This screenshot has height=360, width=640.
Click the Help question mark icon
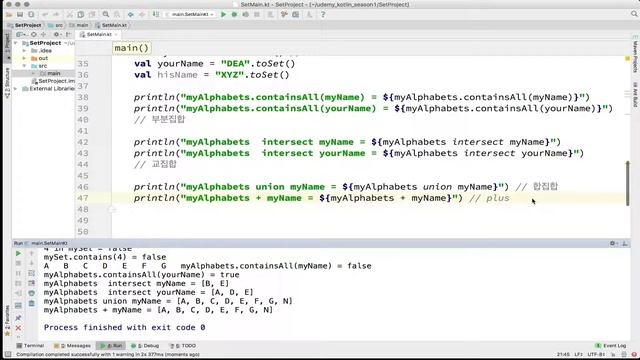point(323,14)
